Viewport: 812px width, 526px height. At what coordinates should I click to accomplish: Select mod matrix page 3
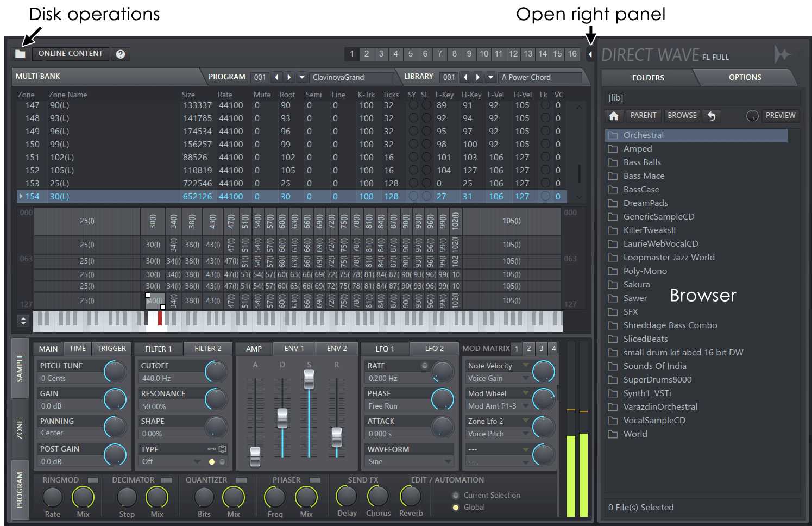[x=541, y=348]
